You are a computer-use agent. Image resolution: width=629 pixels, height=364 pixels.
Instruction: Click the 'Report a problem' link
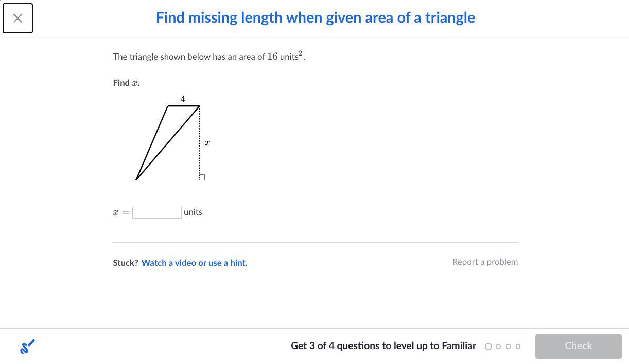click(x=485, y=262)
